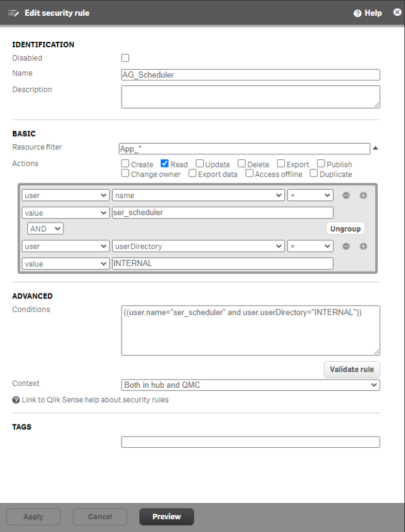Click the help icon beside the Qlik Sense link
Viewport: 405px width, 532px height.
(16, 400)
